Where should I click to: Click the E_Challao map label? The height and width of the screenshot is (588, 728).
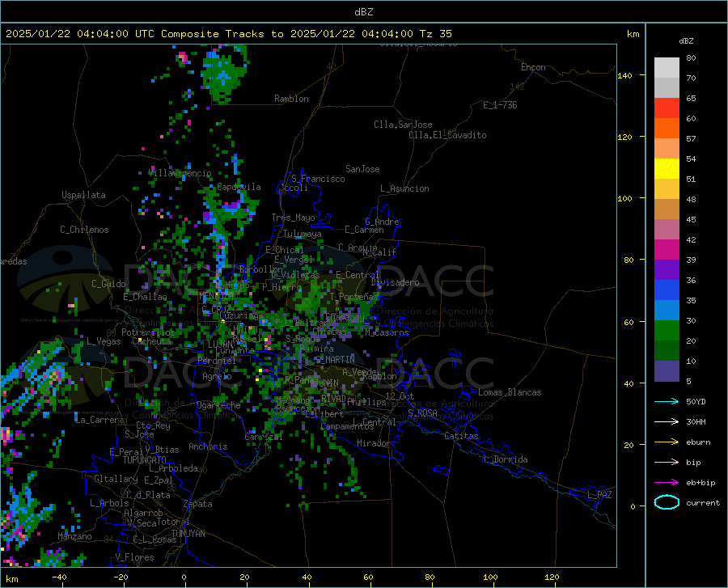(x=145, y=297)
